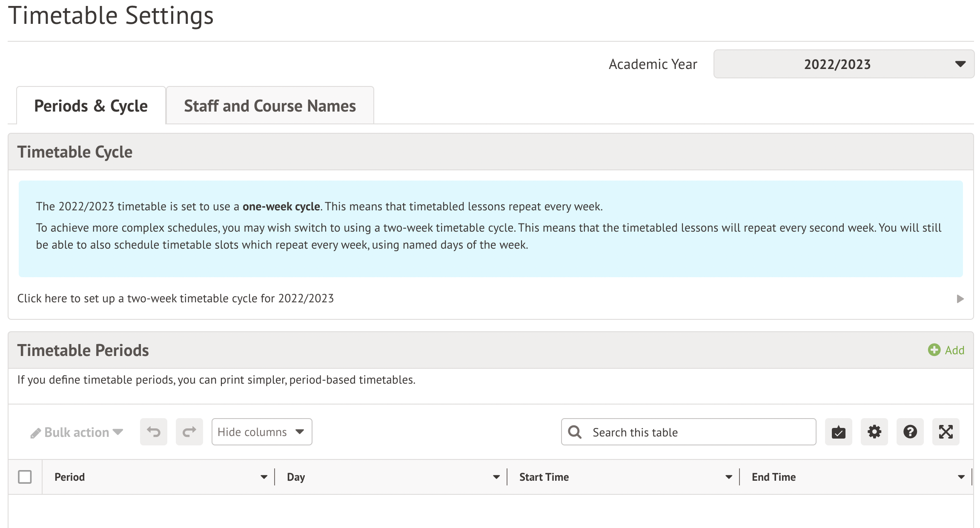Open the Hide columns dropdown
This screenshot has width=980, height=528.
tap(261, 432)
